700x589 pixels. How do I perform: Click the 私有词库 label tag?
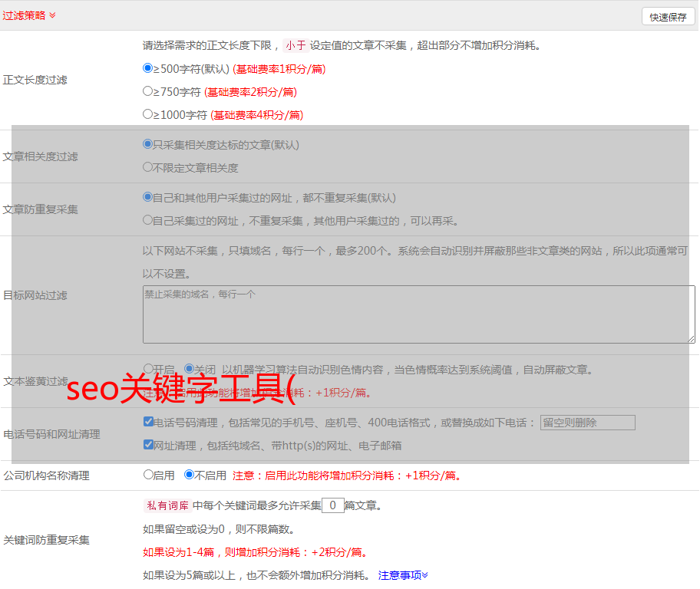[166, 505]
